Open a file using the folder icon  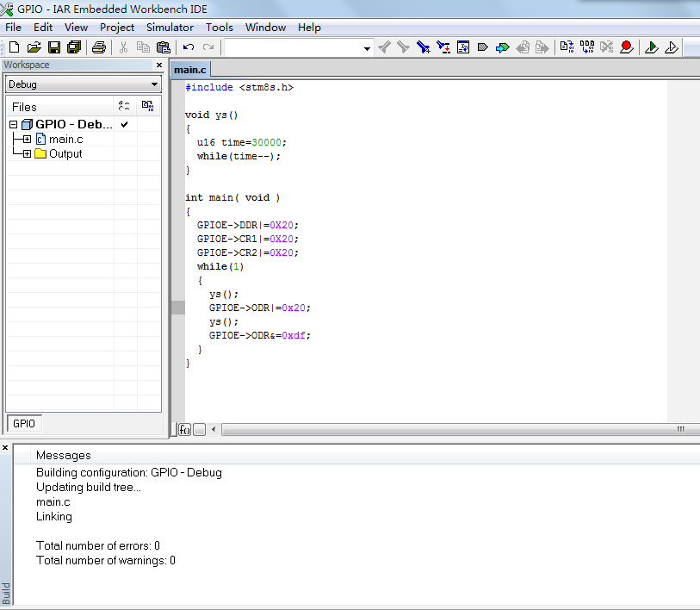click(x=34, y=47)
